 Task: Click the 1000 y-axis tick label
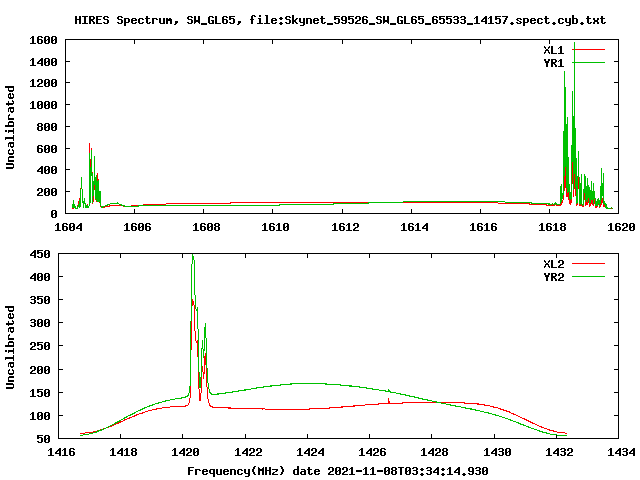[x=43, y=105]
